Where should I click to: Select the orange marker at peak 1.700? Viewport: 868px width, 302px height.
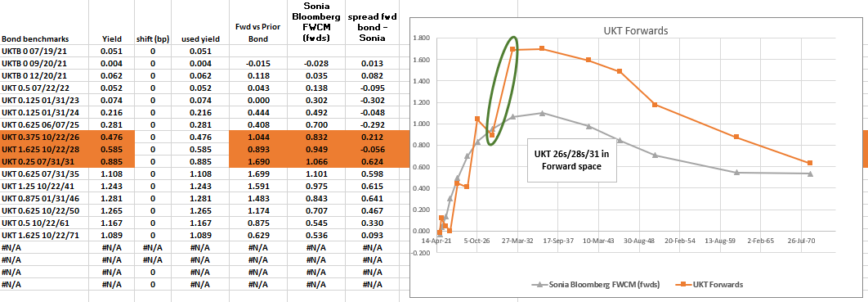pyautogui.click(x=542, y=48)
